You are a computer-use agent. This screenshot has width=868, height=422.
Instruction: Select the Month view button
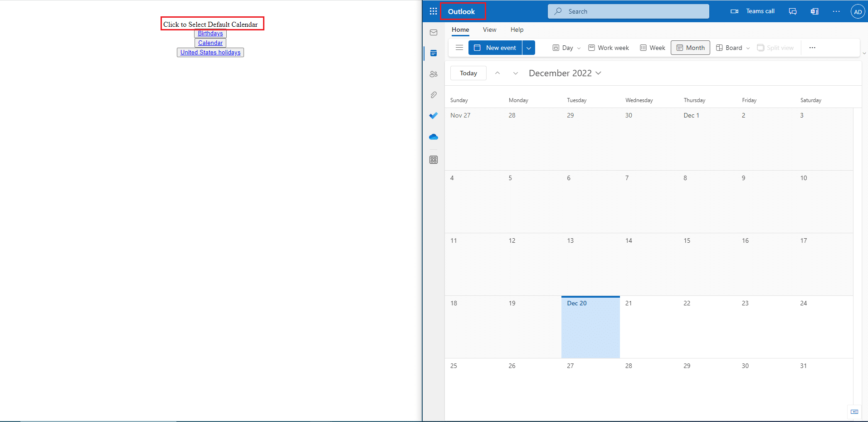click(690, 48)
